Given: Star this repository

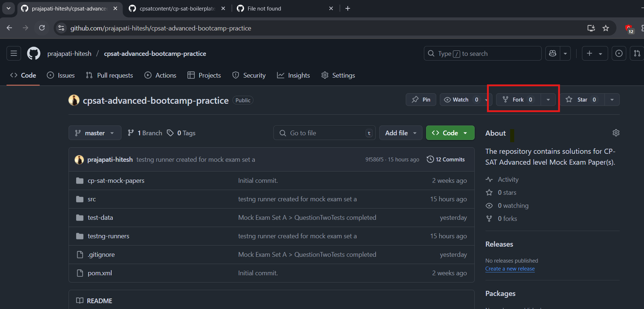Looking at the screenshot, I should click(582, 100).
